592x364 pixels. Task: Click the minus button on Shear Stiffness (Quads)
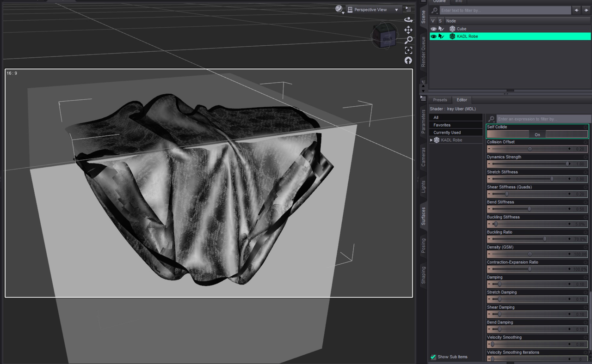(x=489, y=194)
